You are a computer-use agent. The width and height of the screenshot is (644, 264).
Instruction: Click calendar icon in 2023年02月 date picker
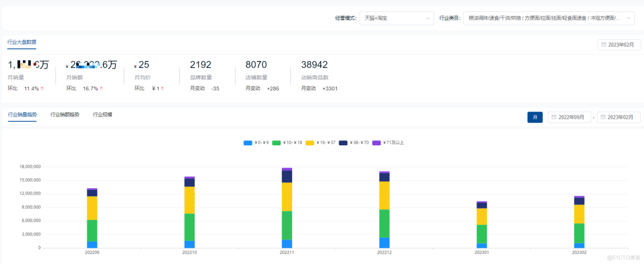(x=604, y=45)
